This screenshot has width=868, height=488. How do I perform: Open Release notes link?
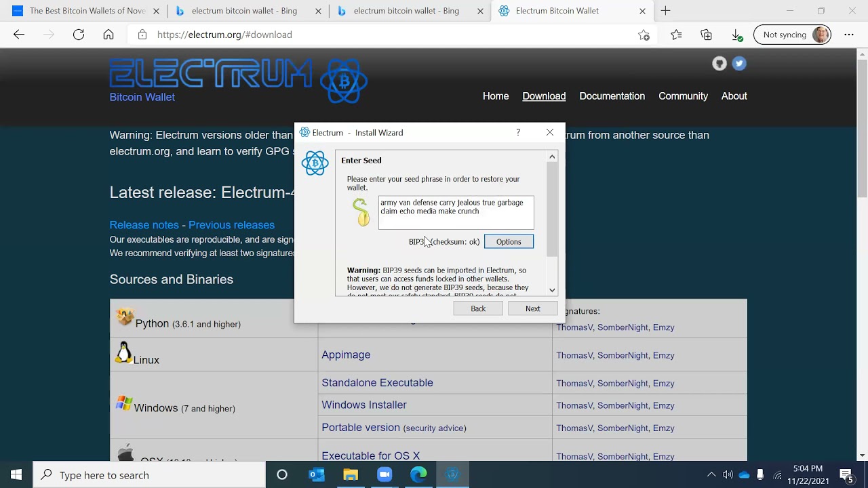144,225
